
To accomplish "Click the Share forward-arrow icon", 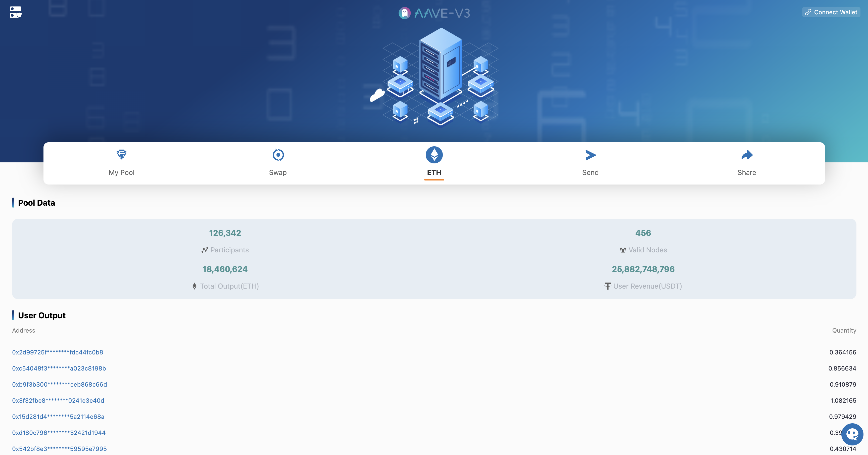I will [747, 155].
